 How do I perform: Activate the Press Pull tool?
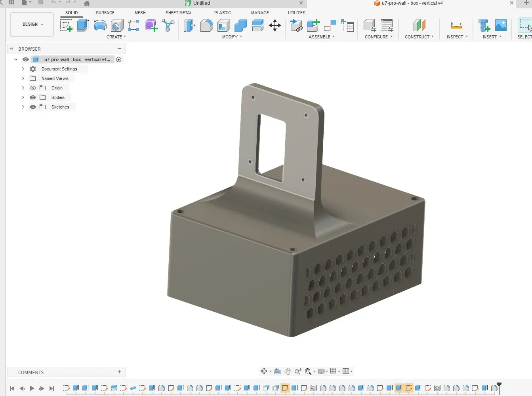tap(189, 25)
